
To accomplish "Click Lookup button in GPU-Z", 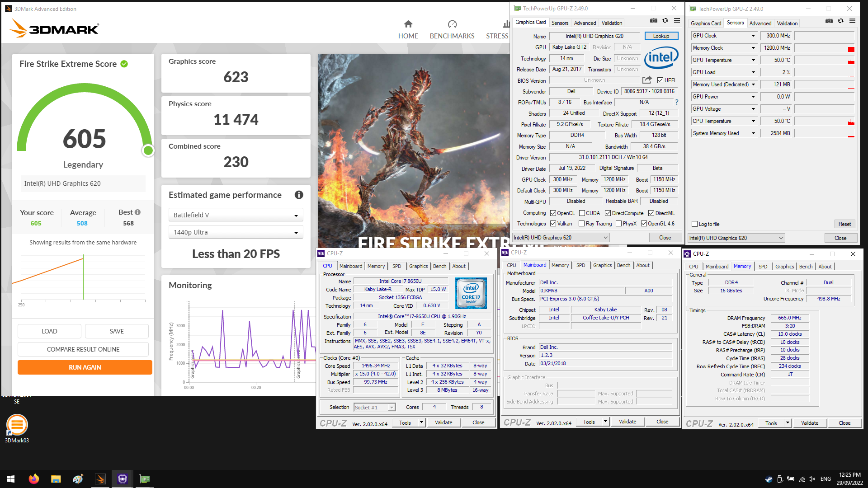I will coord(661,36).
